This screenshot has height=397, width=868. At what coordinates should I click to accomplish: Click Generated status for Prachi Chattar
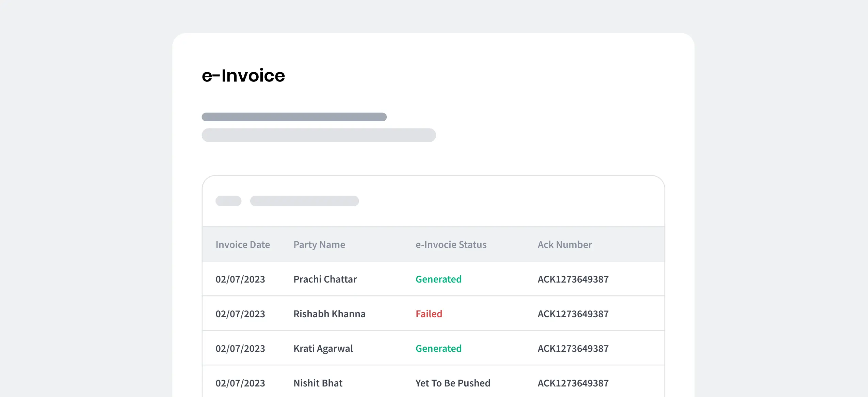pos(438,279)
